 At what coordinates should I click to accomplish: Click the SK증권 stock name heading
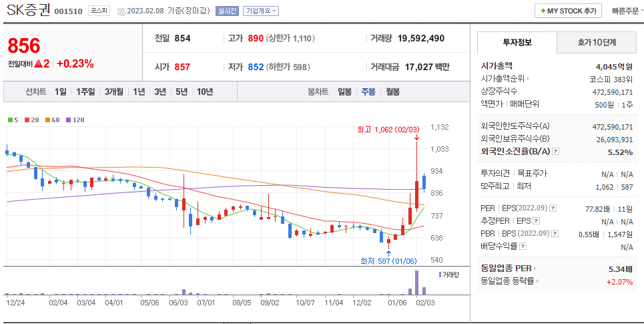28,10
